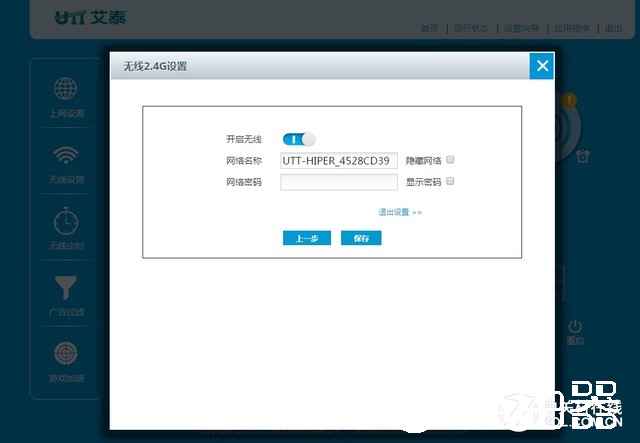Go to 首页 in top navigation

pos(430,28)
